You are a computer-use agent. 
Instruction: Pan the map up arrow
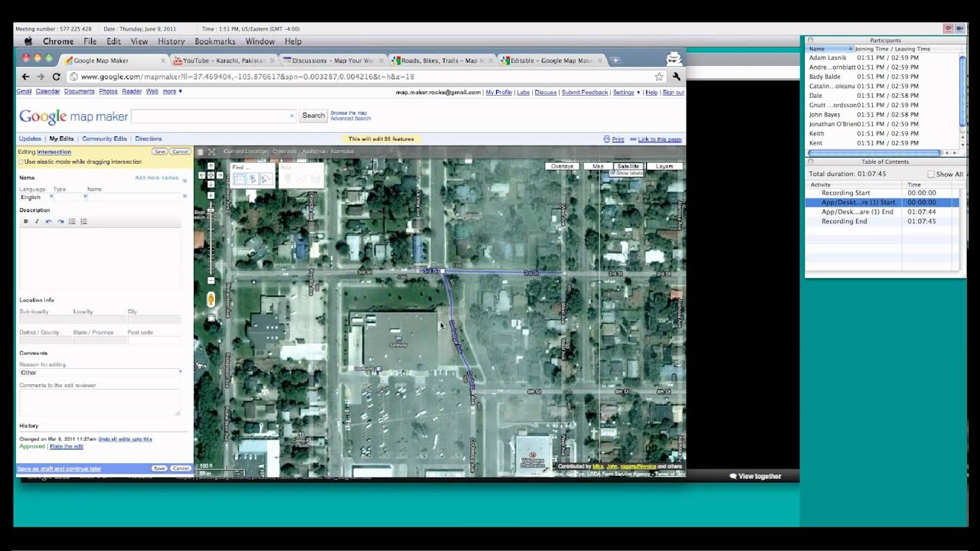click(211, 167)
